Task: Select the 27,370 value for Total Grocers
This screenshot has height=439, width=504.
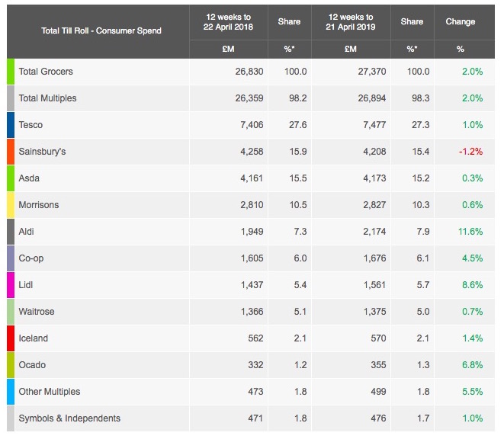Action: [x=372, y=72]
